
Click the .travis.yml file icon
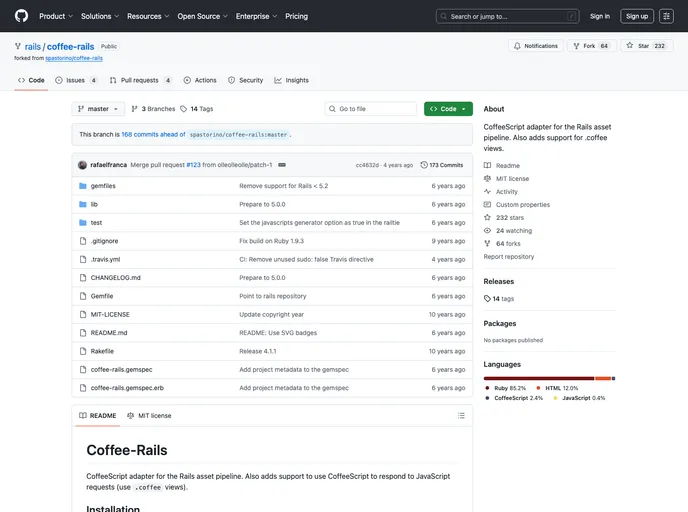[x=83, y=259]
